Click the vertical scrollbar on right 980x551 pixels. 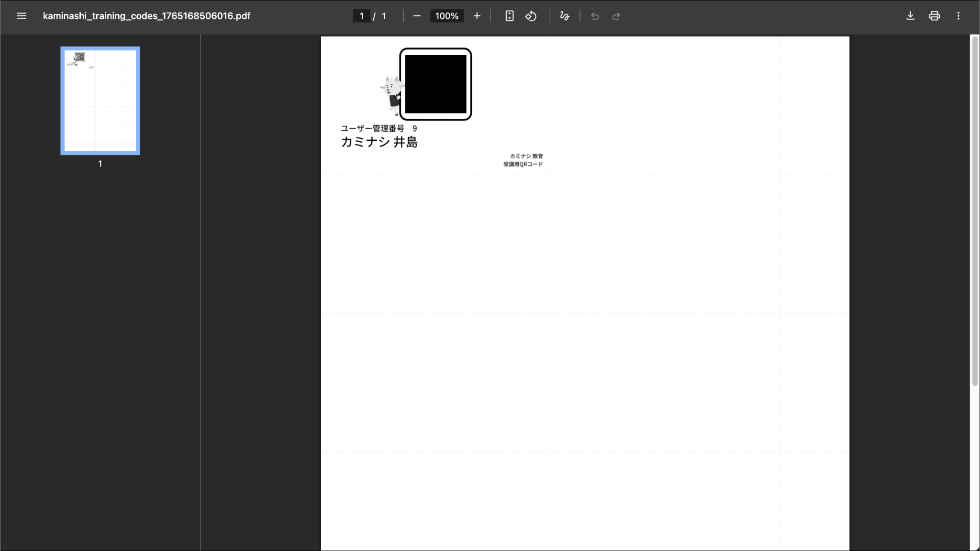pyautogui.click(x=974, y=211)
